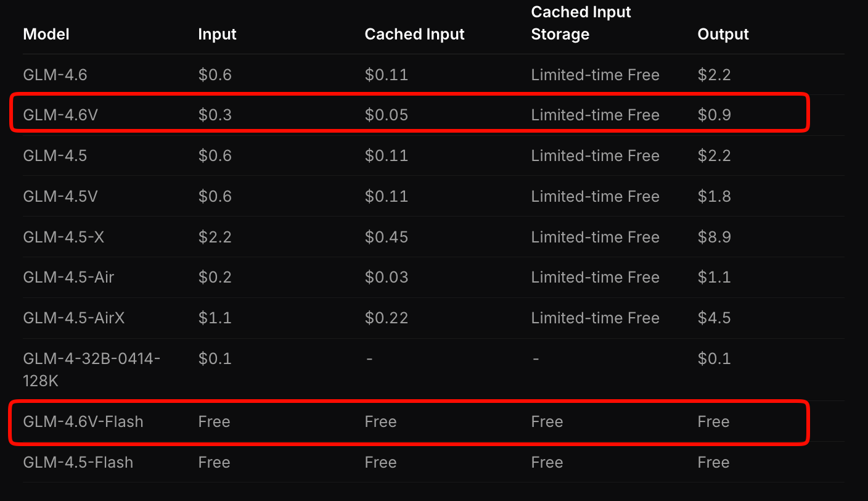This screenshot has height=501, width=868.
Task: Click Limited-time Free in the GLM-4.5-Air row
Action: point(595,277)
